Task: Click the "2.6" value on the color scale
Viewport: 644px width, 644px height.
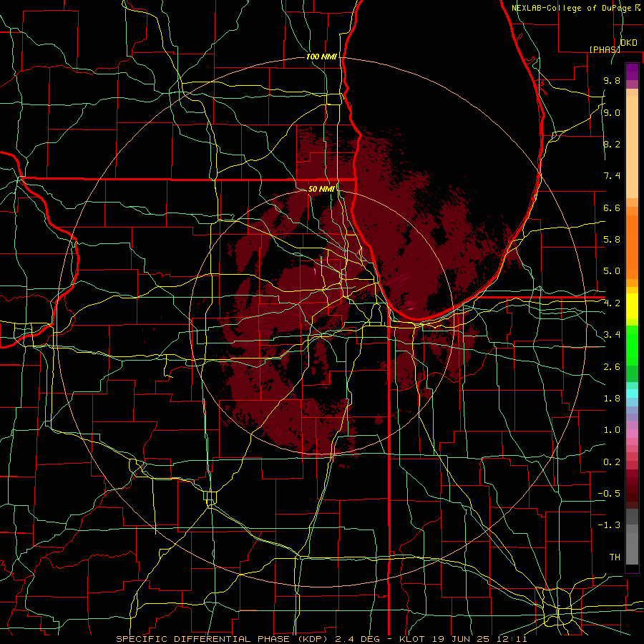Action: coord(612,367)
